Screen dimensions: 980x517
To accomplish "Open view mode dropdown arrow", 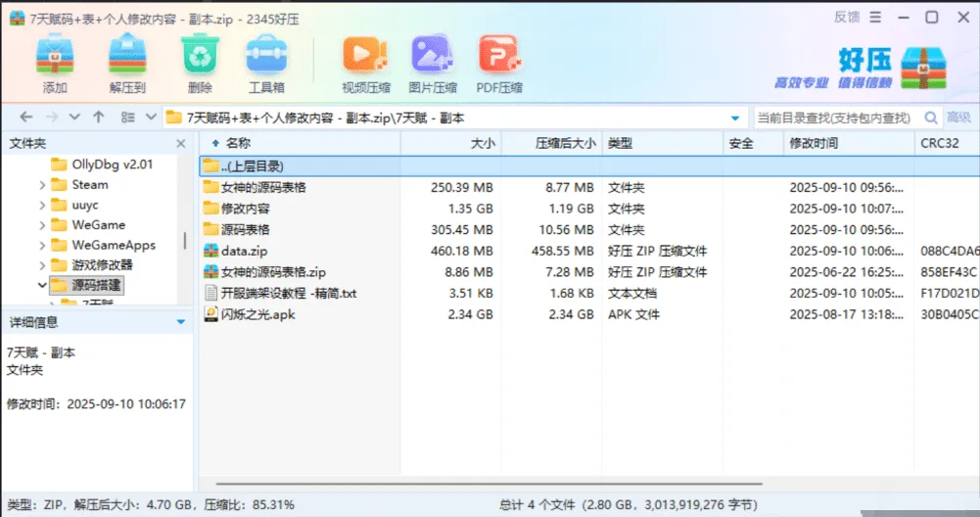I will click(151, 117).
